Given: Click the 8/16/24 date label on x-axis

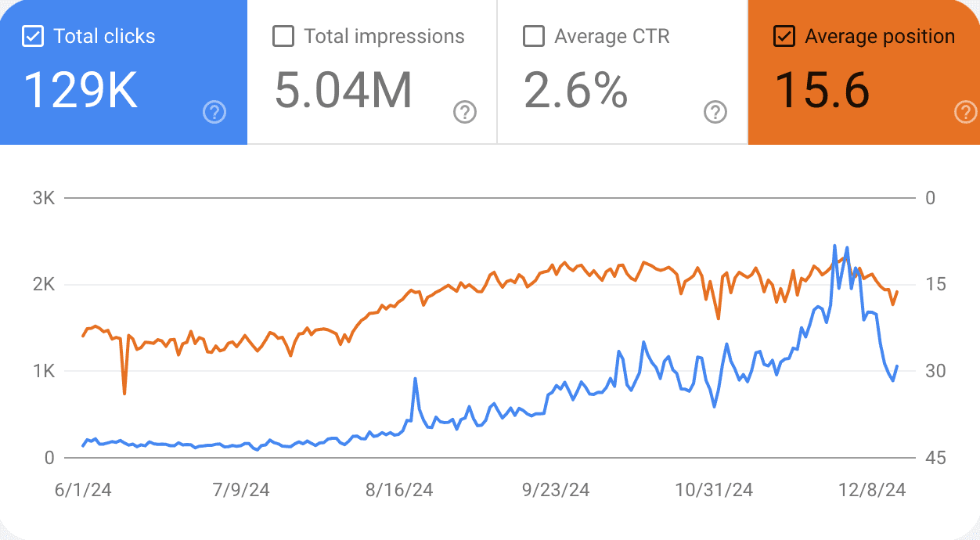Looking at the screenshot, I should [x=398, y=491].
